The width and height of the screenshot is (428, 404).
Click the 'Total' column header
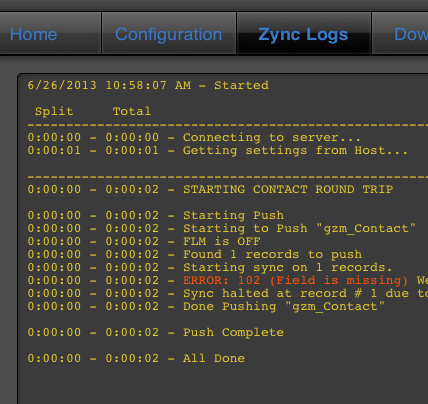pos(132,111)
